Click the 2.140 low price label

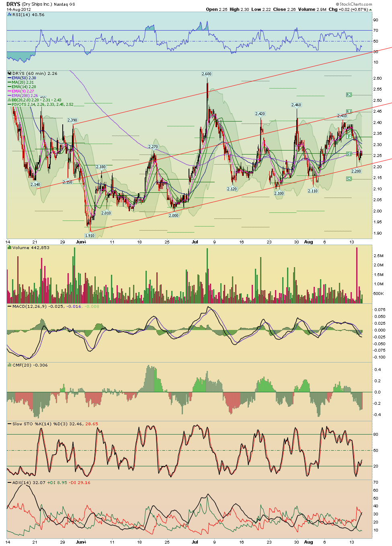[x=35, y=184]
